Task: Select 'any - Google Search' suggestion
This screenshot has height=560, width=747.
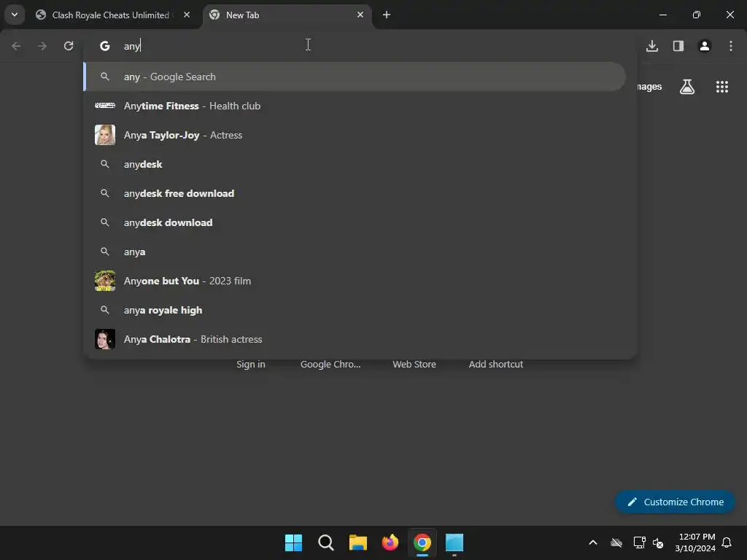Action: [355, 77]
